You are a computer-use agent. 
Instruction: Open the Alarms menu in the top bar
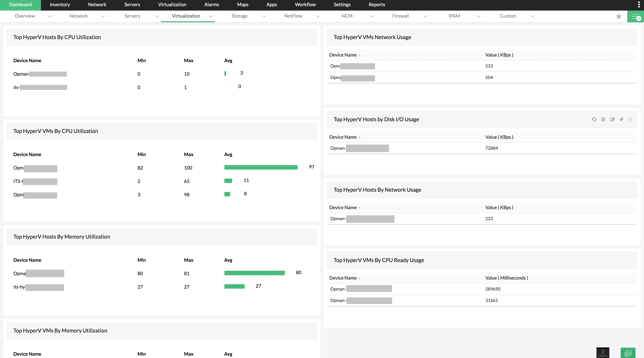(x=211, y=5)
